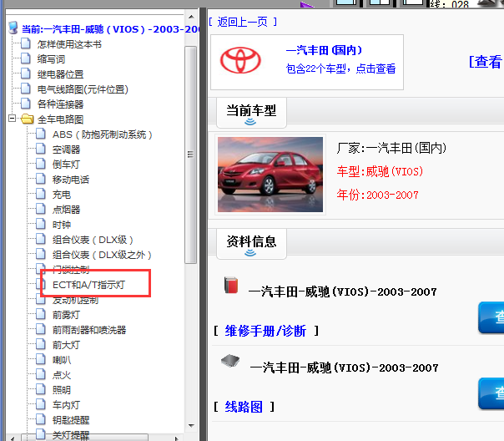Click the red Vios car thumbnail

[x=270, y=175]
